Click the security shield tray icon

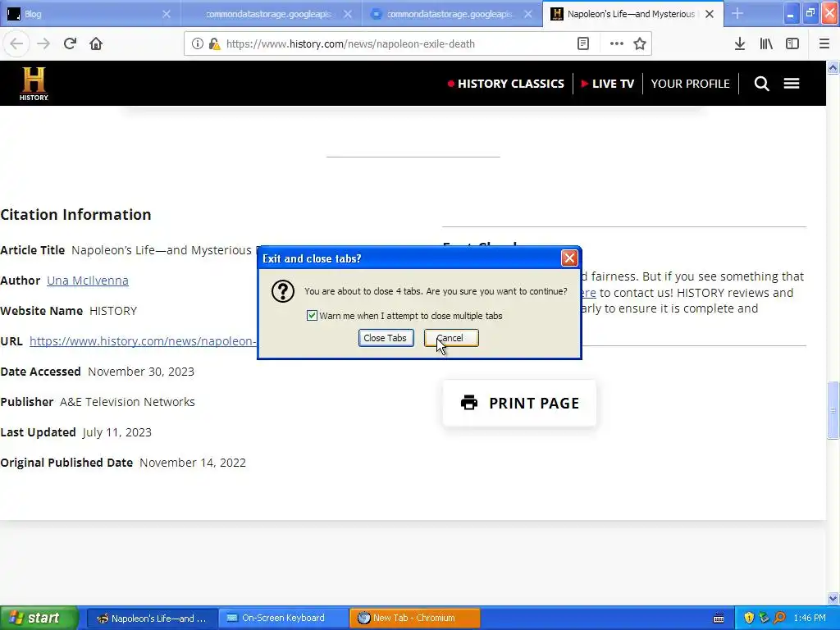(x=749, y=619)
